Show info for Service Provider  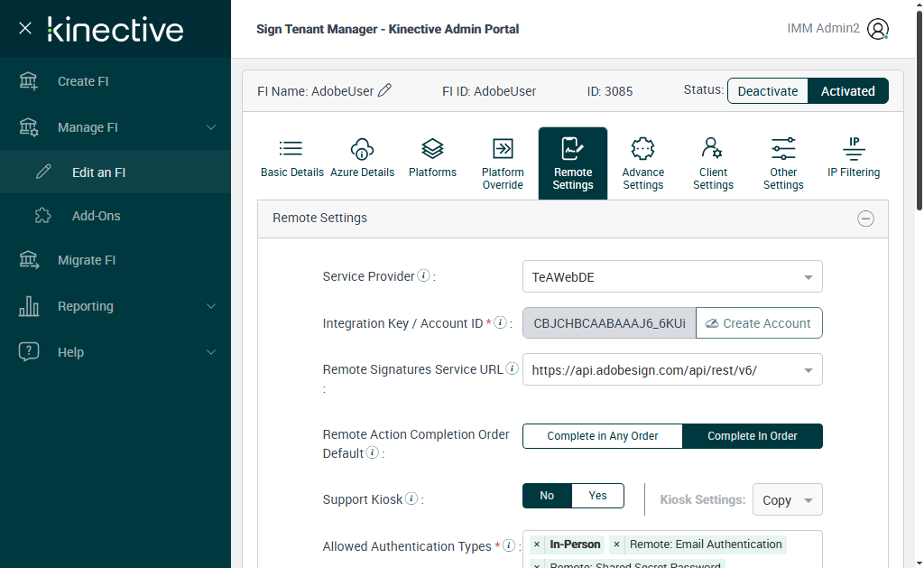pos(424,275)
